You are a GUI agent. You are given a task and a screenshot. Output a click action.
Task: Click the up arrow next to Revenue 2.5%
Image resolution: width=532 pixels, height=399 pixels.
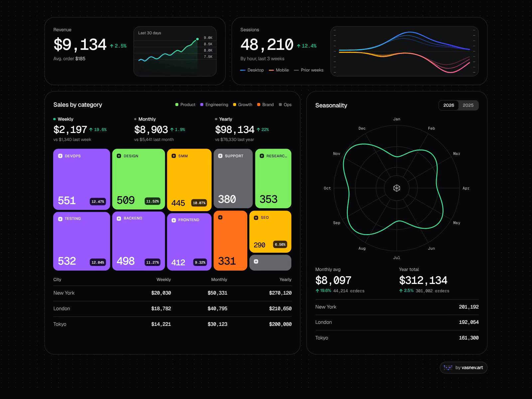tap(112, 46)
